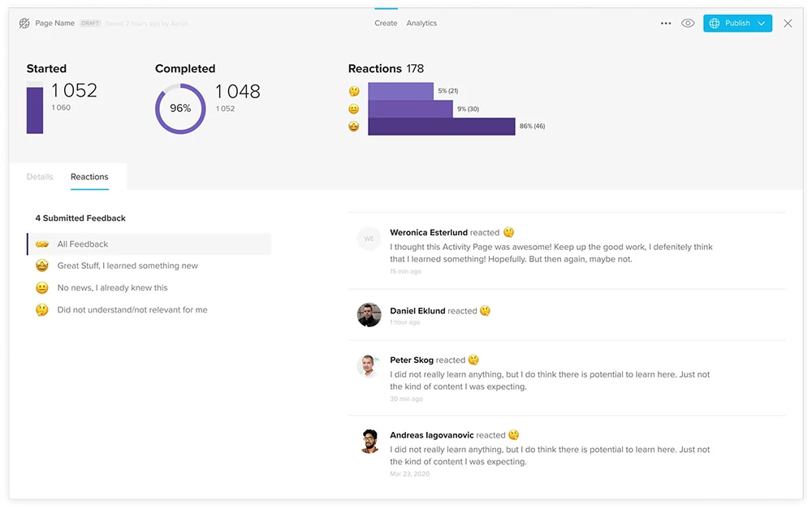Image resolution: width=812 pixels, height=509 pixels.
Task: Expand options from the three-dot menu
Action: (665, 23)
